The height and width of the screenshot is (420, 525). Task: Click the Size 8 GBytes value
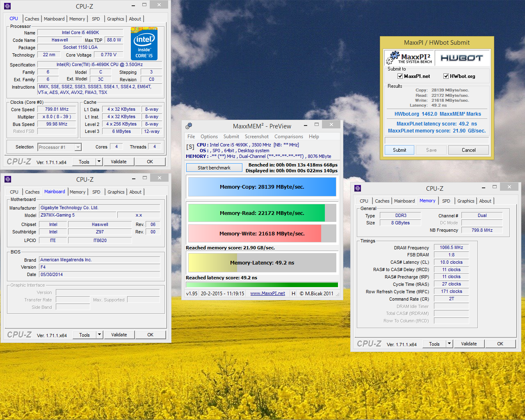(x=400, y=223)
